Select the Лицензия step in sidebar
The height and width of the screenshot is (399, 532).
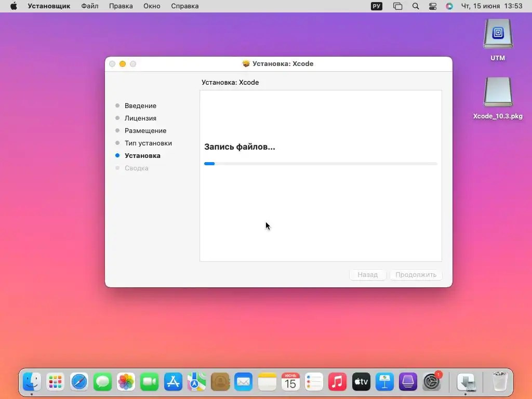tap(140, 118)
